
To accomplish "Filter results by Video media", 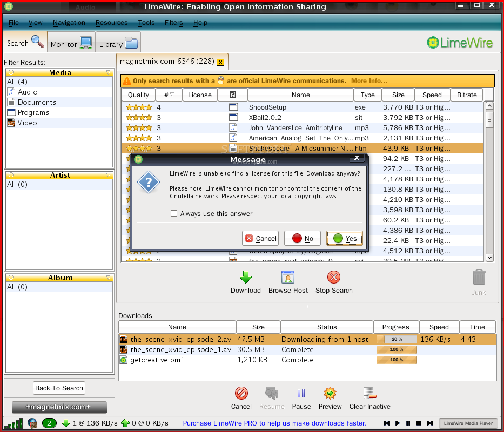I will [59, 123].
